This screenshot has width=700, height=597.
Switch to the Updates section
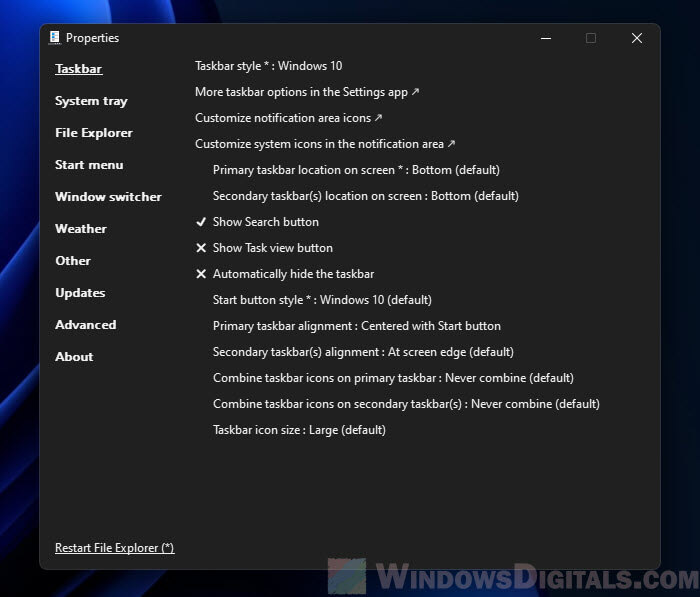pyautogui.click(x=80, y=293)
